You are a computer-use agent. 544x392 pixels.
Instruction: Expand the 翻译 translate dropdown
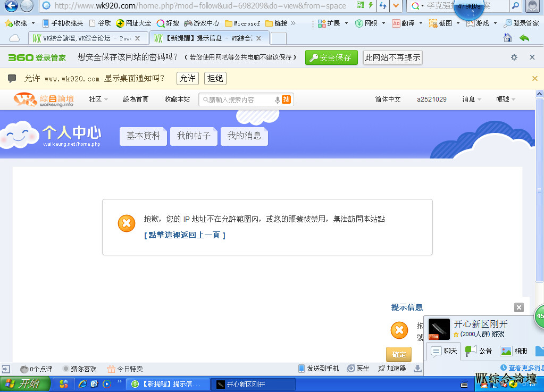point(421,23)
